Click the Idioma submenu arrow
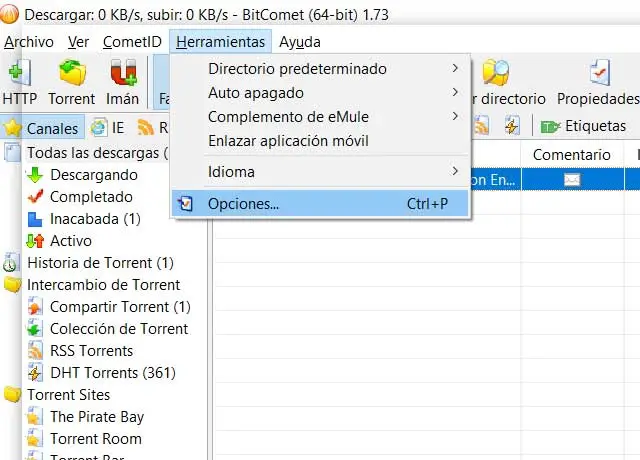 tap(455, 171)
